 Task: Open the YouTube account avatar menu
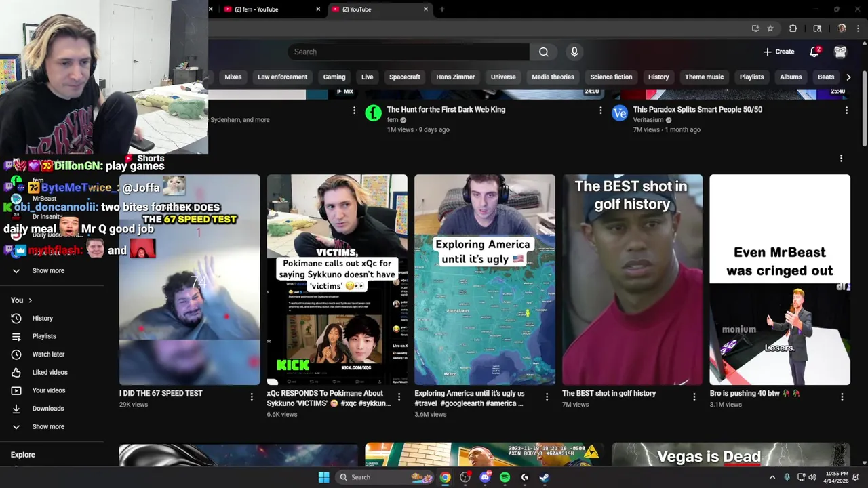click(x=840, y=52)
